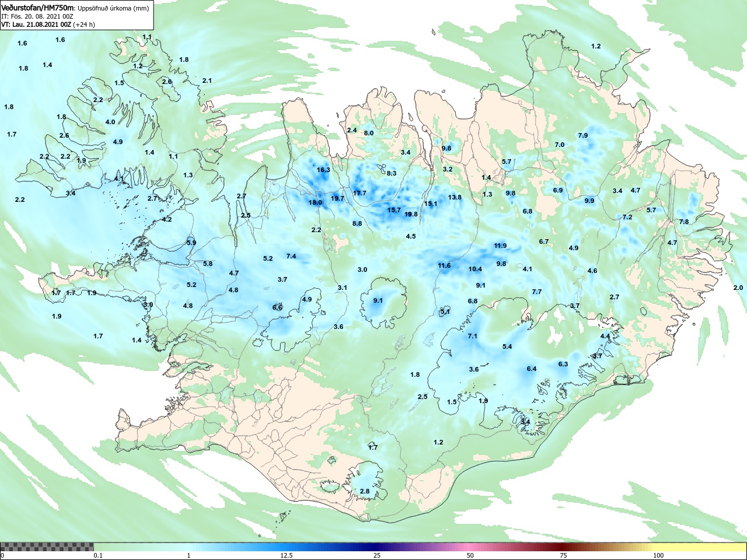Click the 7.7 value label
This screenshot has width=747, height=560.
click(x=537, y=292)
